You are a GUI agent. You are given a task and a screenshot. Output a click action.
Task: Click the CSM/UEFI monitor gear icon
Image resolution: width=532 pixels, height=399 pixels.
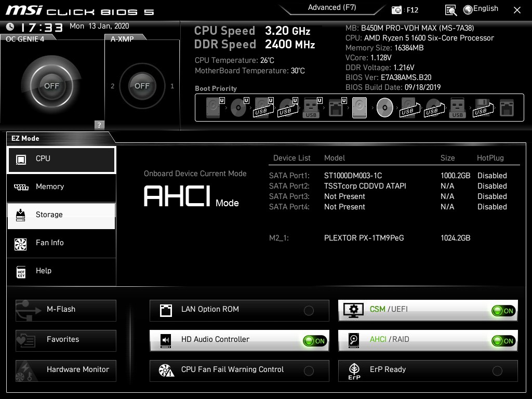pyautogui.click(x=353, y=310)
